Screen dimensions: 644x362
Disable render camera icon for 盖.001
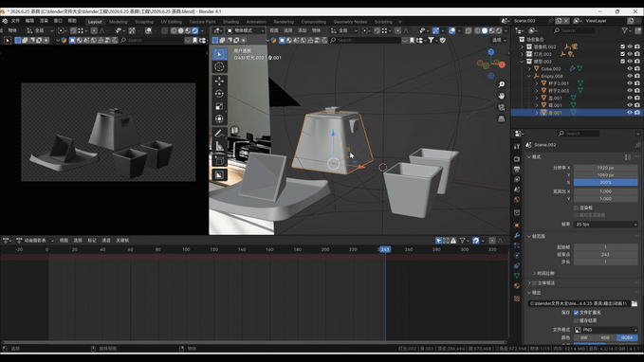(x=637, y=99)
